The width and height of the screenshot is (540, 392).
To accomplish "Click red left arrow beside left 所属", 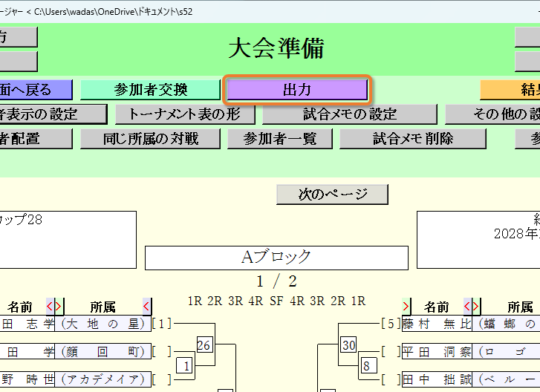I will [147, 306].
